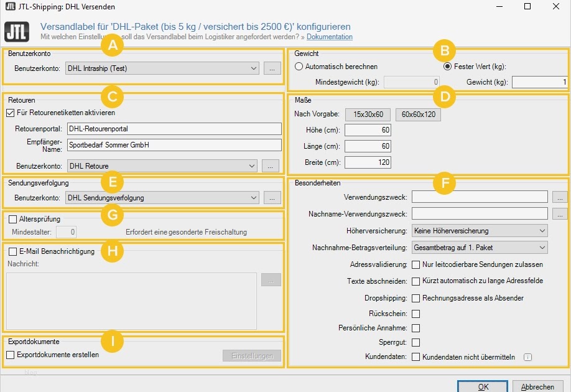Check the Sperrgut checkbox
The width and height of the screenshot is (571, 392).
[x=415, y=342]
